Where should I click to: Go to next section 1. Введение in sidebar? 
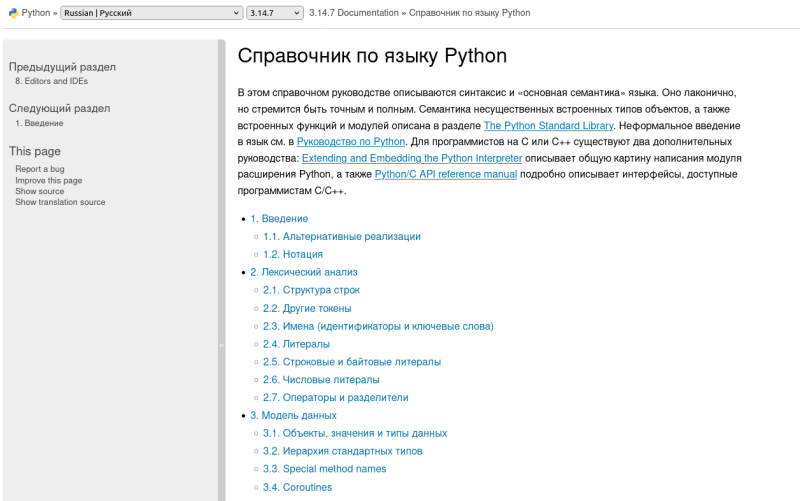(39, 123)
